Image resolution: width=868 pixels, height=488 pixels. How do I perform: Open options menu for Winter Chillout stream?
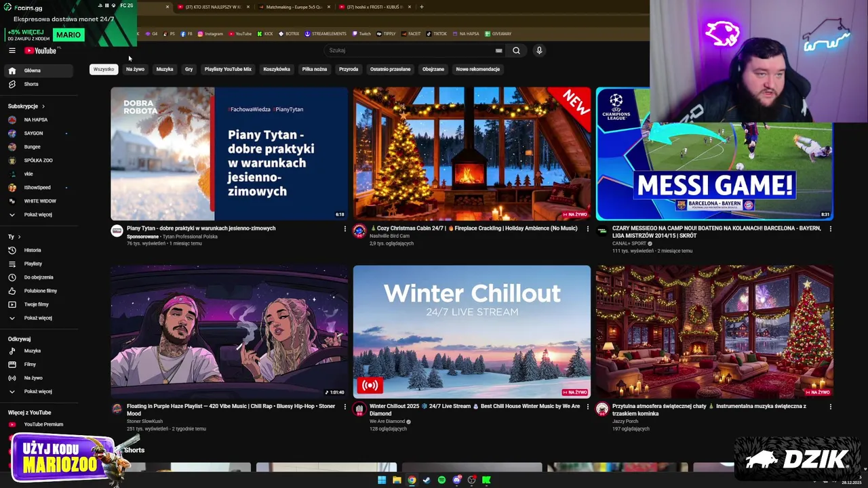pos(587,407)
